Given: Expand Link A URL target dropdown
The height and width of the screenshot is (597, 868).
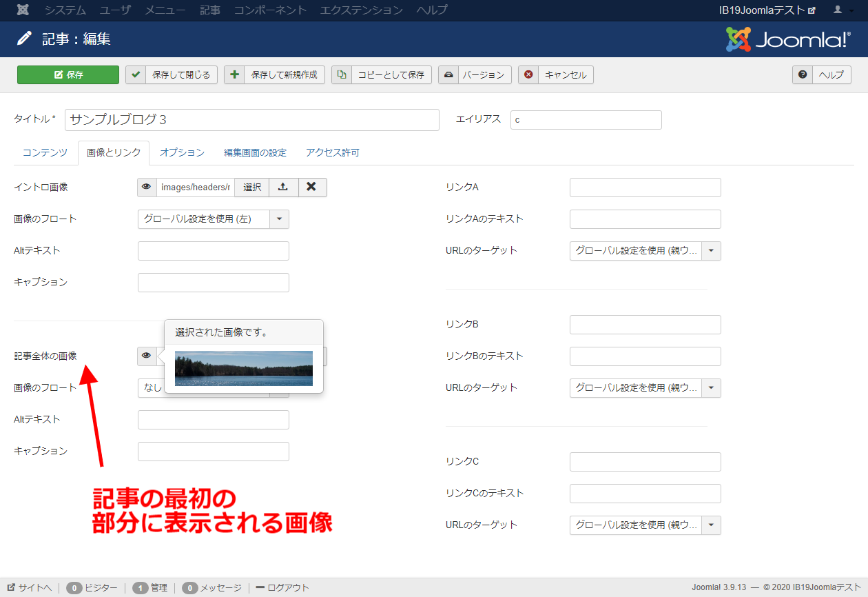Looking at the screenshot, I should coord(645,251).
